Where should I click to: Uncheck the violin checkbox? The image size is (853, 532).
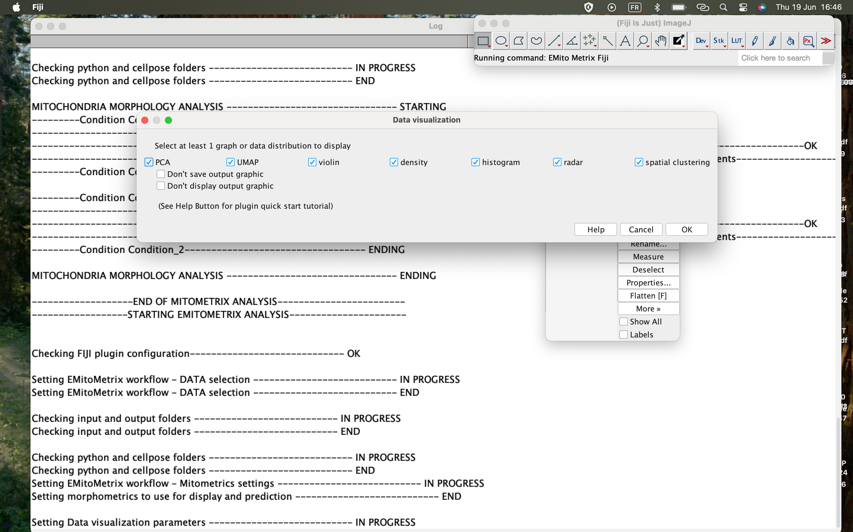(312, 162)
